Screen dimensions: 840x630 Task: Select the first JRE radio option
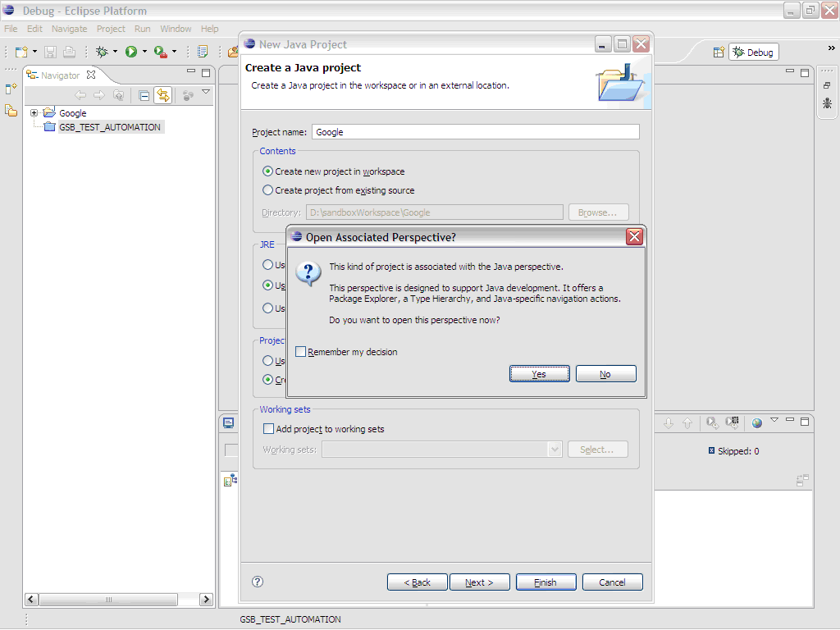coord(267,265)
